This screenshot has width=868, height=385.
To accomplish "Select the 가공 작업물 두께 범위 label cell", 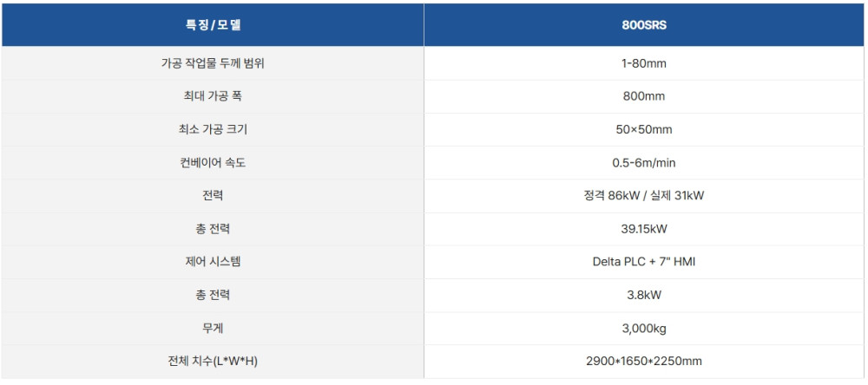I will click(x=213, y=63).
